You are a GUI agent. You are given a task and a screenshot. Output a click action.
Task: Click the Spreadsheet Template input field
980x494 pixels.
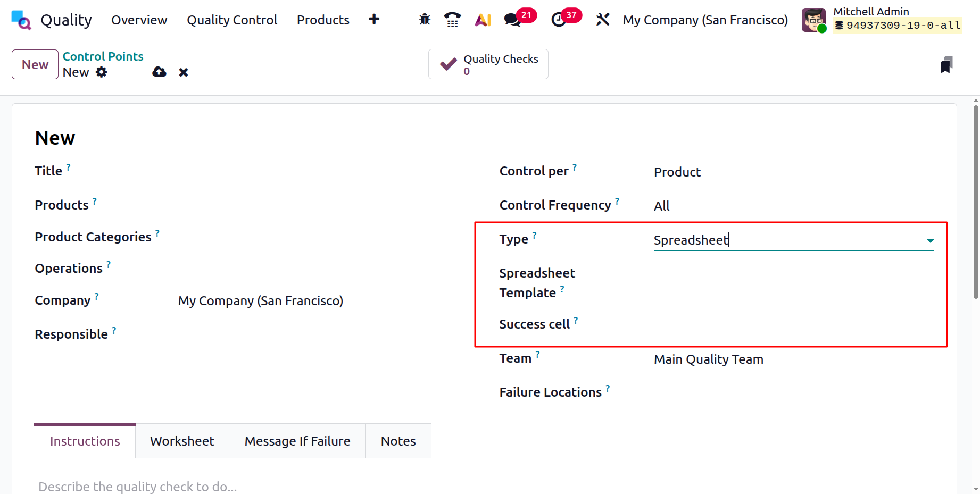point(793,283)
